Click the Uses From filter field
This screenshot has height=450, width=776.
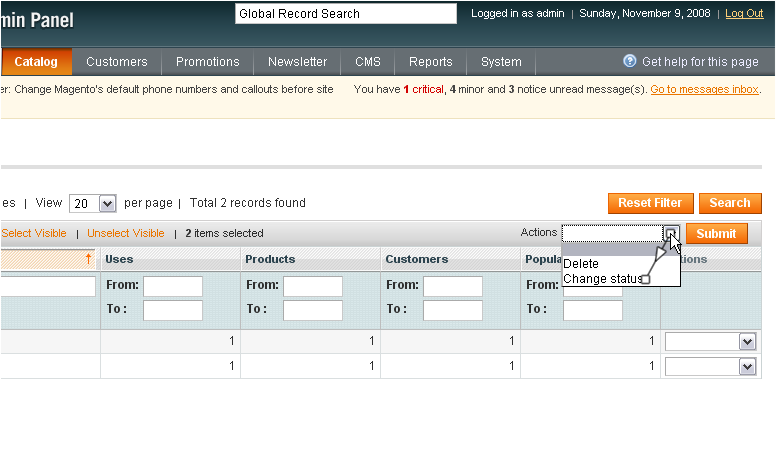(173, 286)
